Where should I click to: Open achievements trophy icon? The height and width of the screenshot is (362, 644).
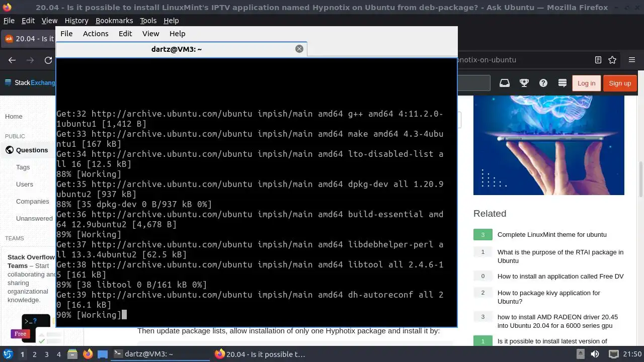pos(524,83)
